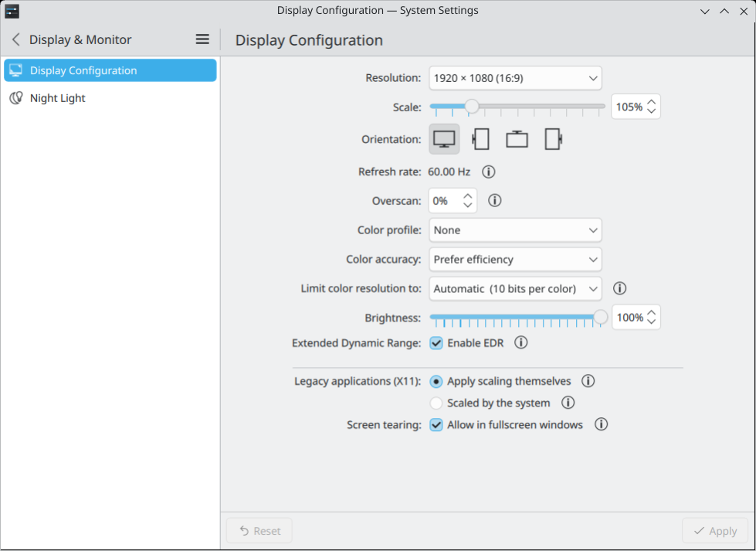
Task: Select Display Configuration in the sidebar
Action: click(x=83, y=70)
